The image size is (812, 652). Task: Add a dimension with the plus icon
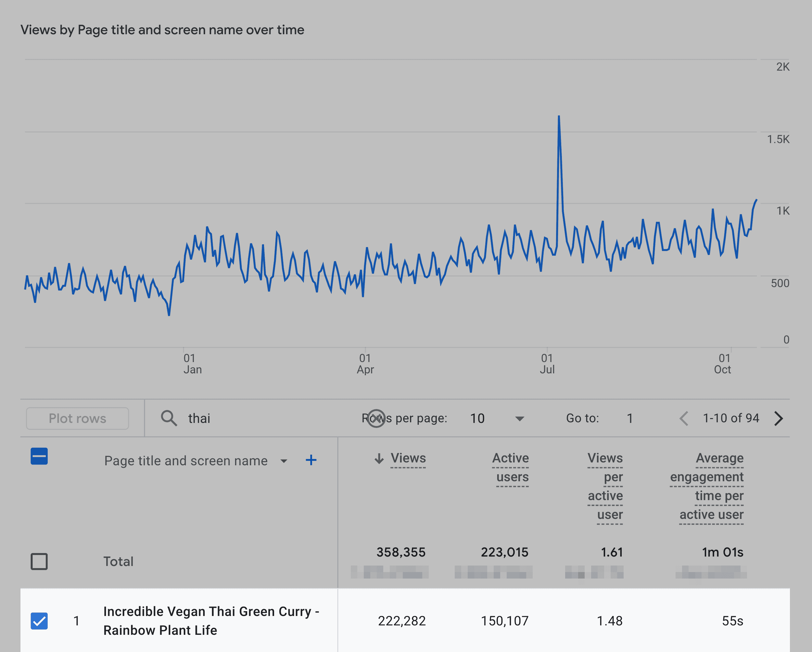click(311, 460)
